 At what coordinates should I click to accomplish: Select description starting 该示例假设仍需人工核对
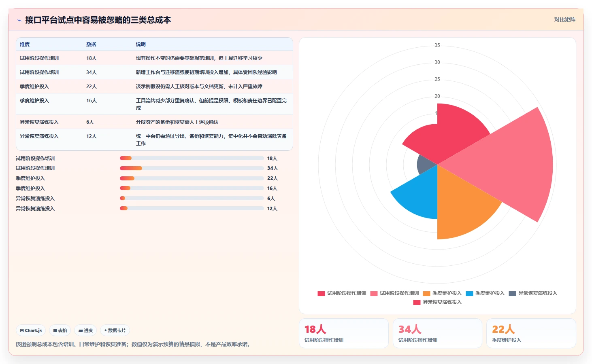coord(199,87)
